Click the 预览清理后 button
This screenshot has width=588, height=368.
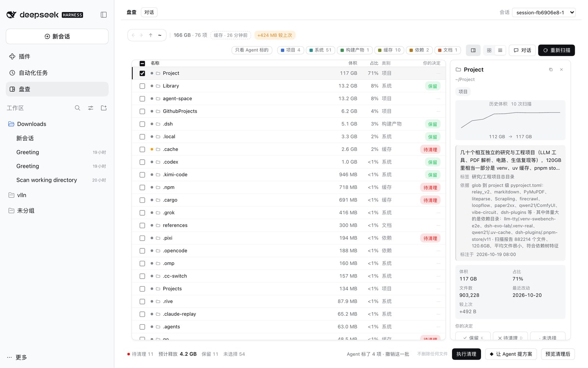tap(557, 354)
